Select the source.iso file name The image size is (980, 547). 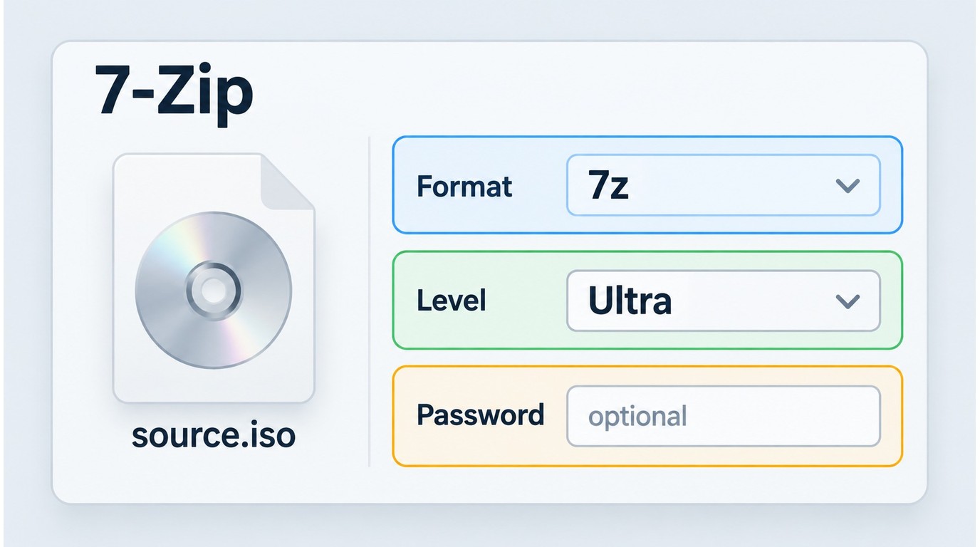pos(214,436)
